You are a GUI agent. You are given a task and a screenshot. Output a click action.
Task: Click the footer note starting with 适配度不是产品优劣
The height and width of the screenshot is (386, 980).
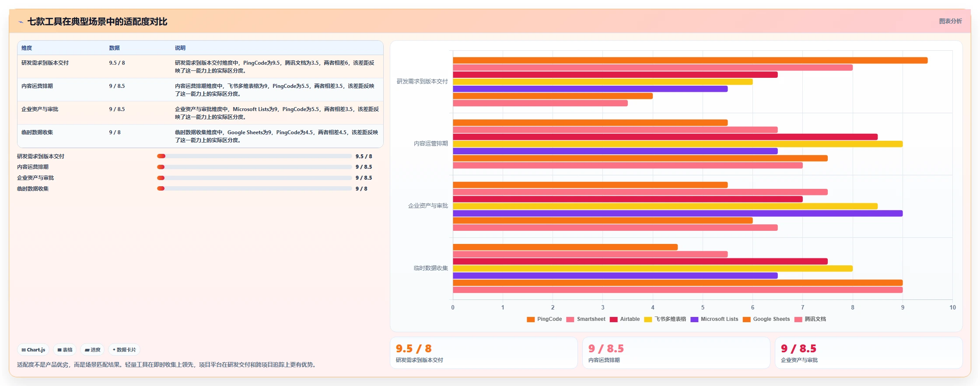pos(166,365)
